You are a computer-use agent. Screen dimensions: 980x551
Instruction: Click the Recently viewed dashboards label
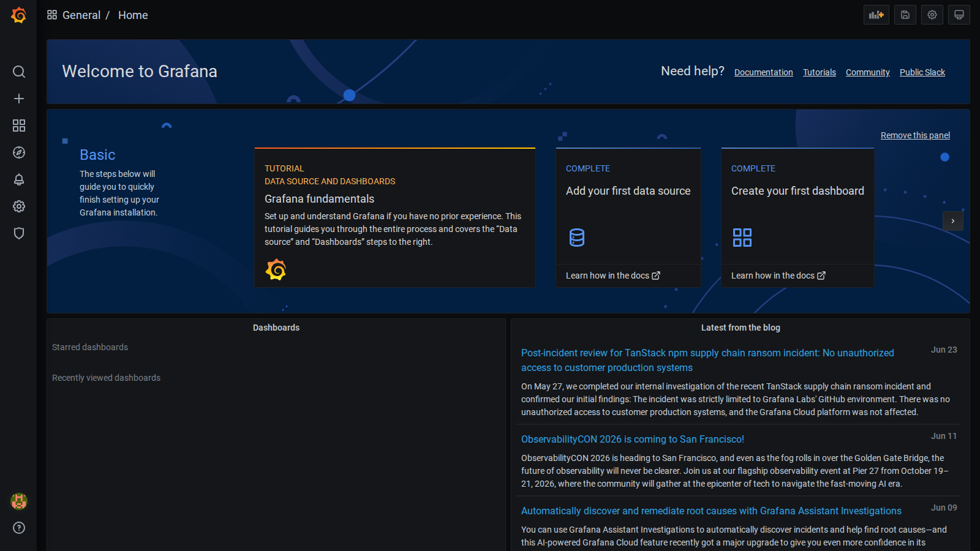[x=106, y=378]
